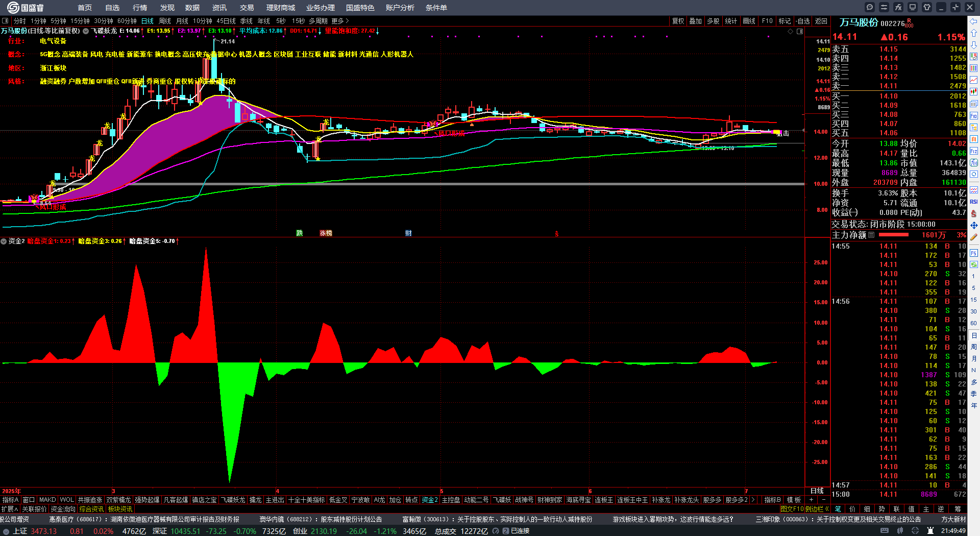Click the alarm siren icon in status bar
Screen dimensions: 980x536
coord(930,531)
